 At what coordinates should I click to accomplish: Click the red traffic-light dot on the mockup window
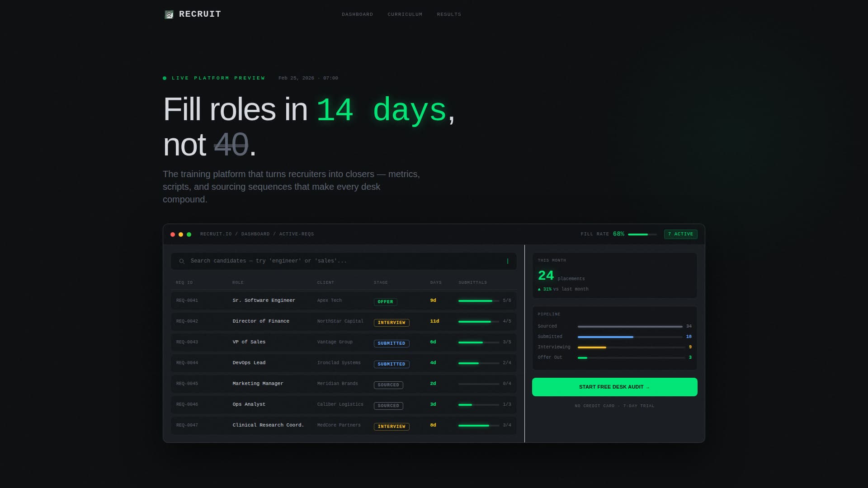173,234
